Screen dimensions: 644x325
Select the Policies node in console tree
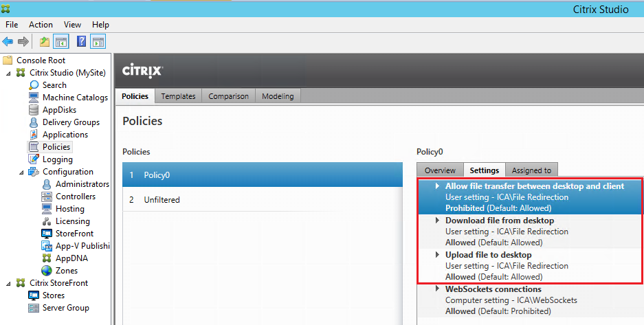pos(56,147)
